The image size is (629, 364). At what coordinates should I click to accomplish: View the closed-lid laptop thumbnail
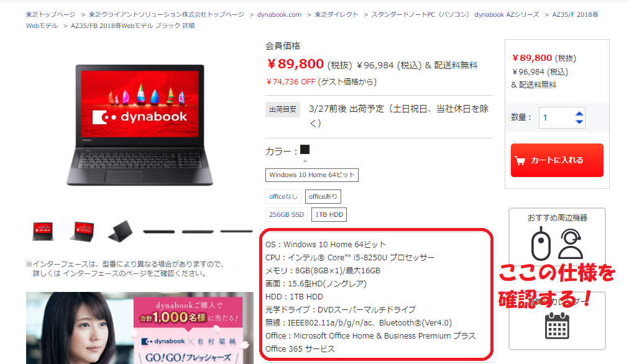tap(120, 231)
